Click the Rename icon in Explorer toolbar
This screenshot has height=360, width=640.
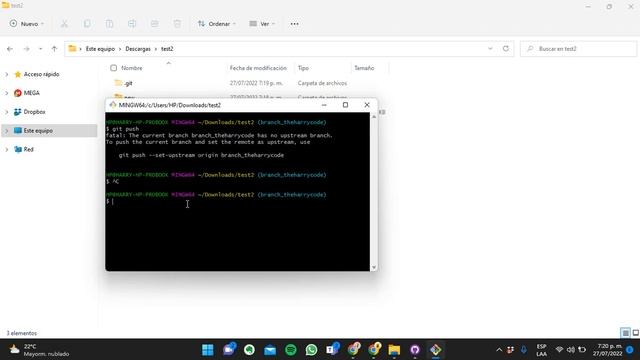pyautogui.click(x=132, y=24)
